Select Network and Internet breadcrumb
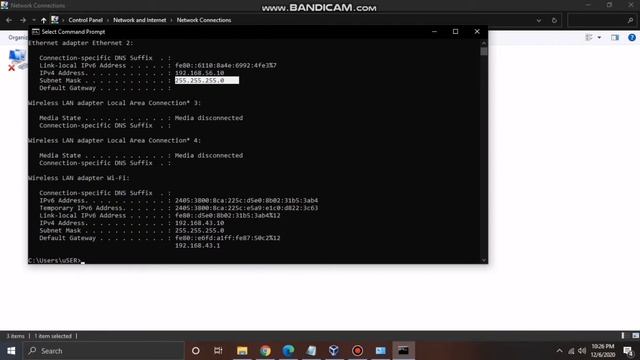Viewport: 640px width, 360px height. click(x=140, y=20)
